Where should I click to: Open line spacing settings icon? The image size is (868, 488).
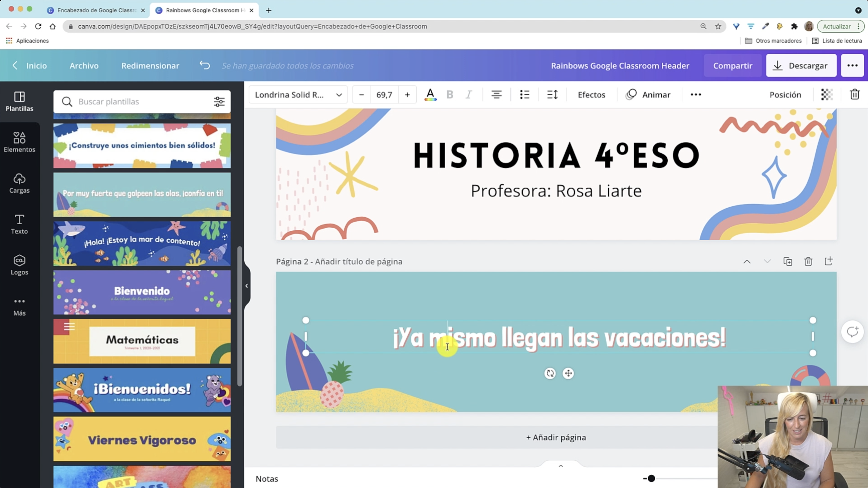pyautogui.click(x=552, y=95)
